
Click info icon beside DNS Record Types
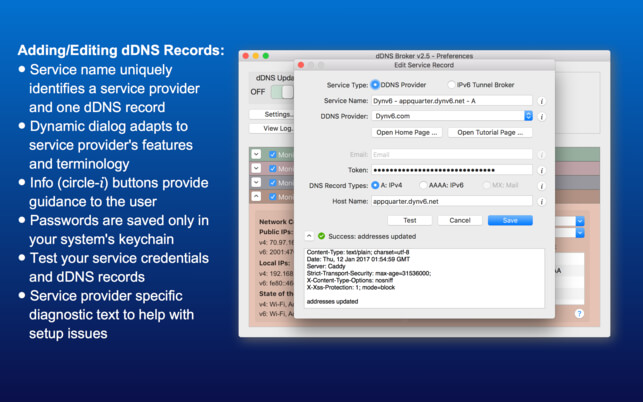tap(541, 186)
